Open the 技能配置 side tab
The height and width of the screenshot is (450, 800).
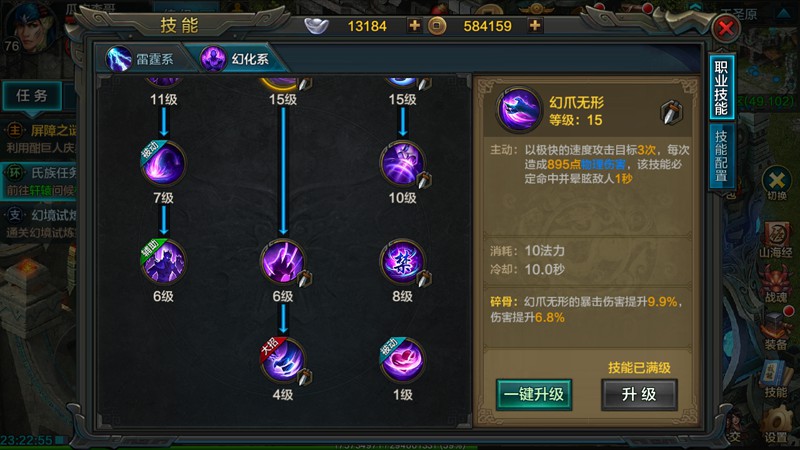tap(721, 156)
